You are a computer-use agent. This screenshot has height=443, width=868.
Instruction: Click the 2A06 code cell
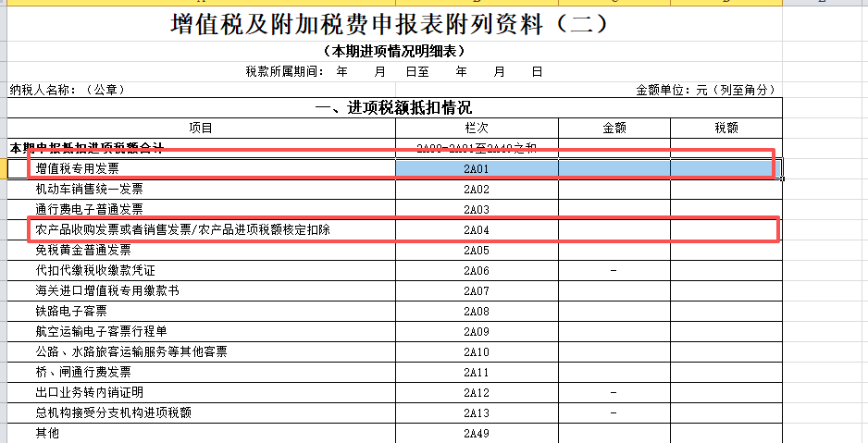[477, 271]
